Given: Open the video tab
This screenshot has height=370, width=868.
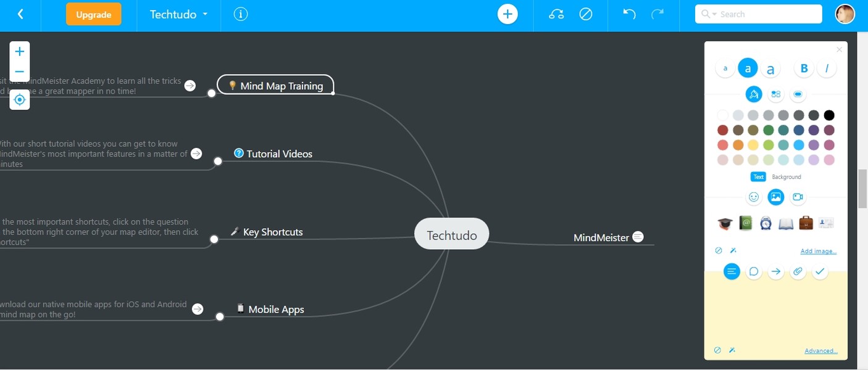Looking at the screenshot, I should pos(798,197).
